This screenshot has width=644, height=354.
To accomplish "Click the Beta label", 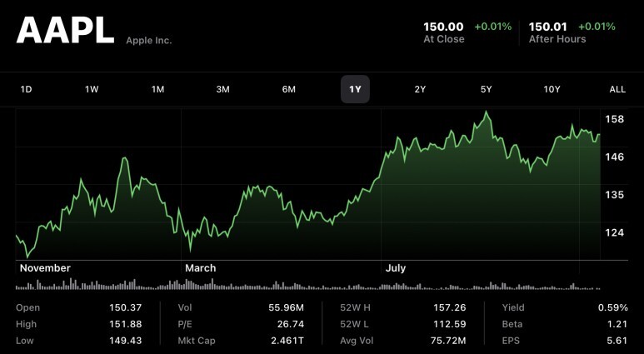I will [x=512, y=324].
